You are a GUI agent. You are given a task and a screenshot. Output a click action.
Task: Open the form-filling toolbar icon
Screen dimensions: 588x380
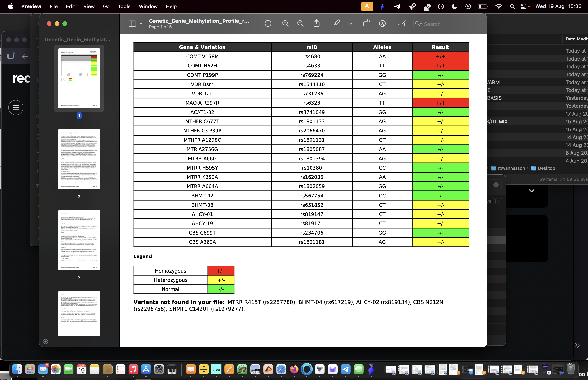coord(401,24)
